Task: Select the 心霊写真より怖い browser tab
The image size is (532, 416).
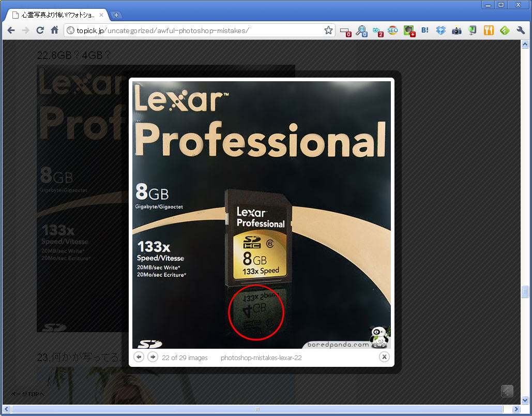Action: pyautogui.click(x=57, y=15)
